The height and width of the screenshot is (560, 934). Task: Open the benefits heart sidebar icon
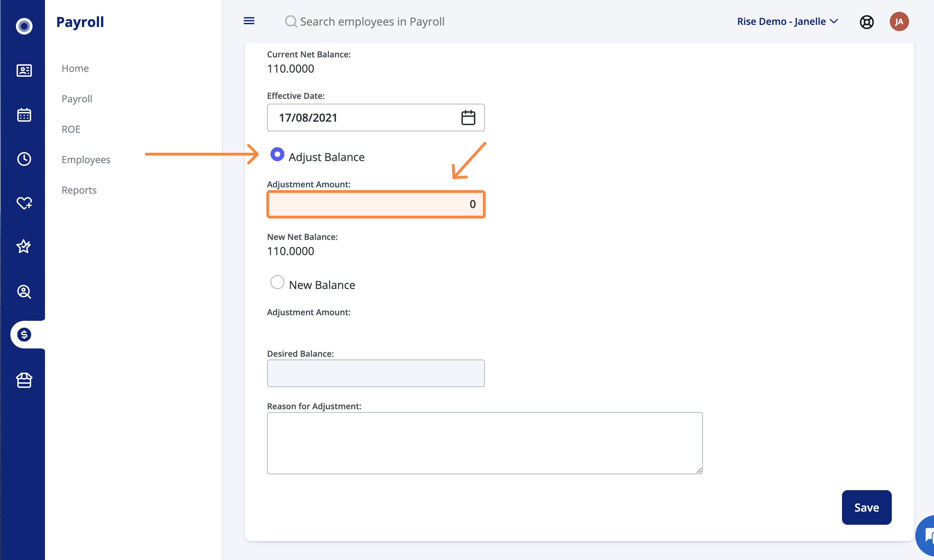[24, 203]
